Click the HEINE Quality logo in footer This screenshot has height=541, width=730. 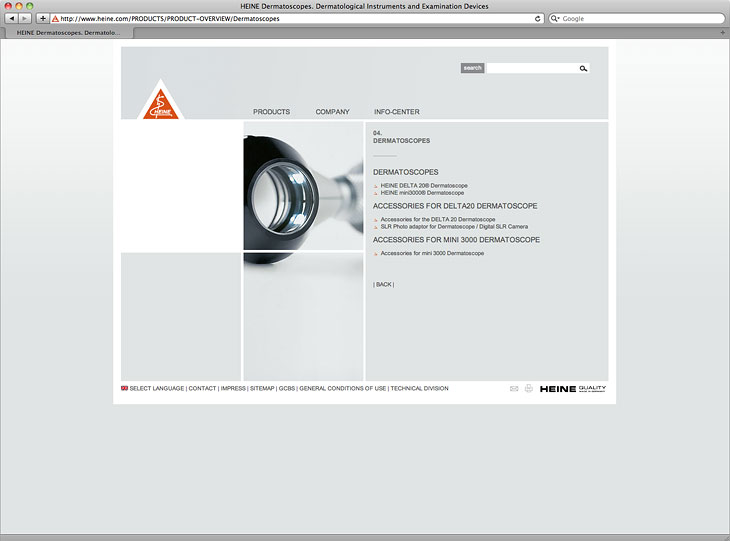coord(573,389)
